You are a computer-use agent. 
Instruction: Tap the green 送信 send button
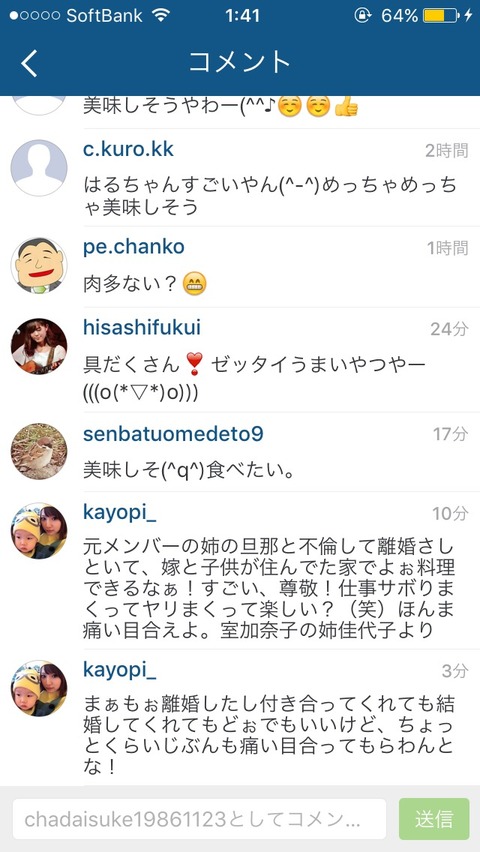point(434,819)
